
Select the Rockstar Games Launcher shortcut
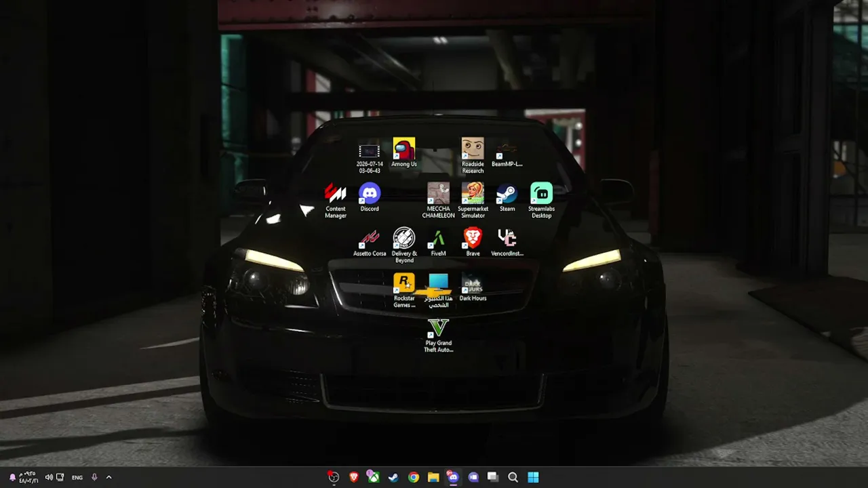[x=404, y=290]
